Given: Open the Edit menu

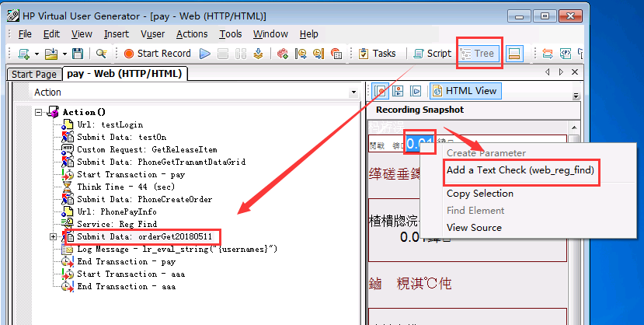Looking at the screenshot, I should pos(52,34).
